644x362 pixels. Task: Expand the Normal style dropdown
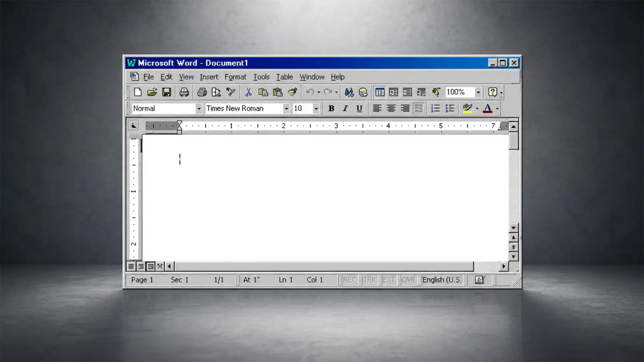(199, 109)
